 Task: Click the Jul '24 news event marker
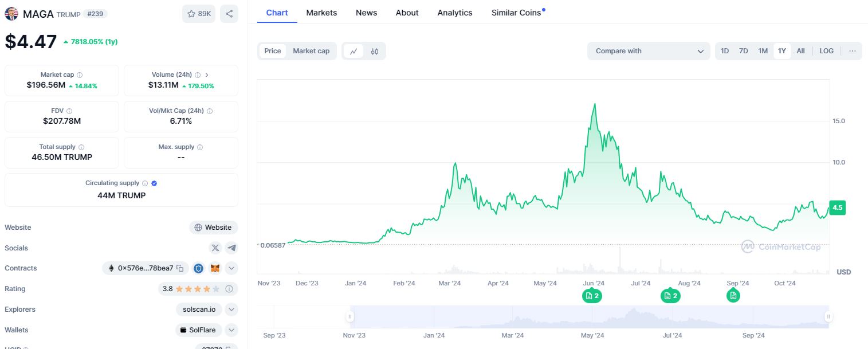[x=670, y=296]
